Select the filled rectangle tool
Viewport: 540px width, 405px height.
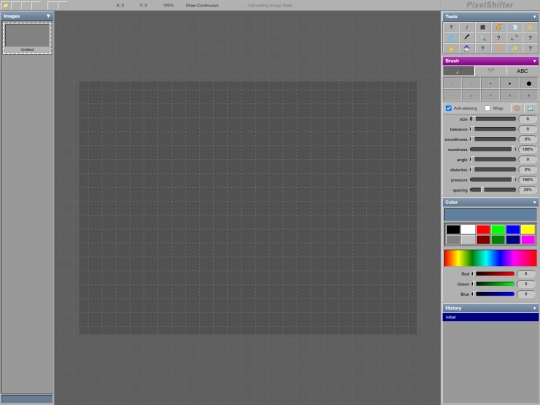tap(482, 27)
